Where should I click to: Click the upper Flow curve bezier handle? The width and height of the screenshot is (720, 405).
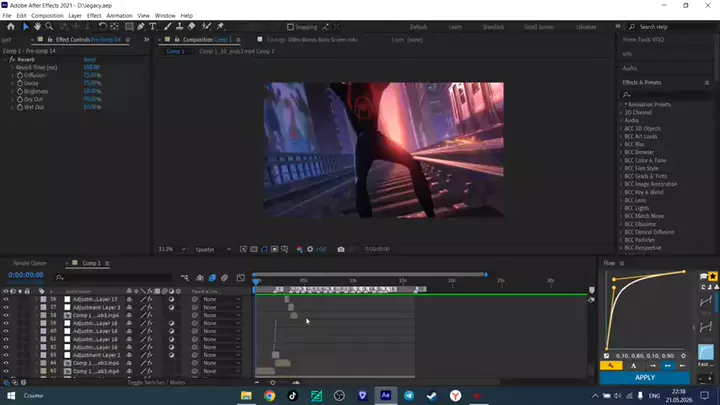click(x=614, y=279)
